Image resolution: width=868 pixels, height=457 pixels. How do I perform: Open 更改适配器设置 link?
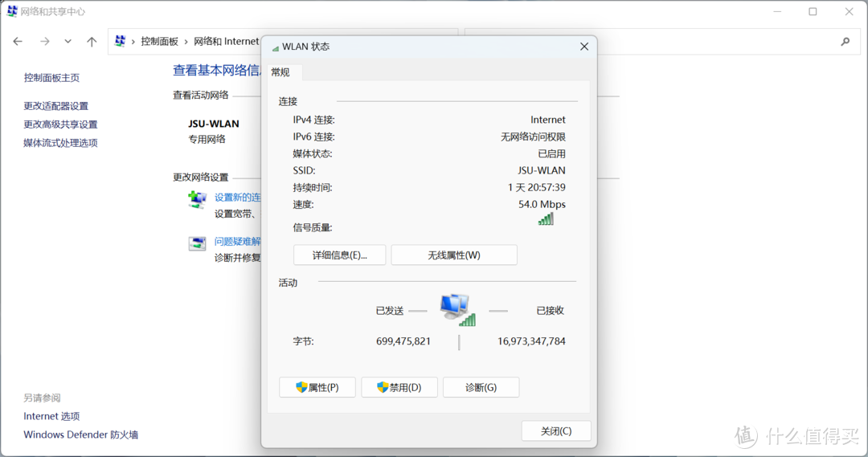tap(56, 106)
